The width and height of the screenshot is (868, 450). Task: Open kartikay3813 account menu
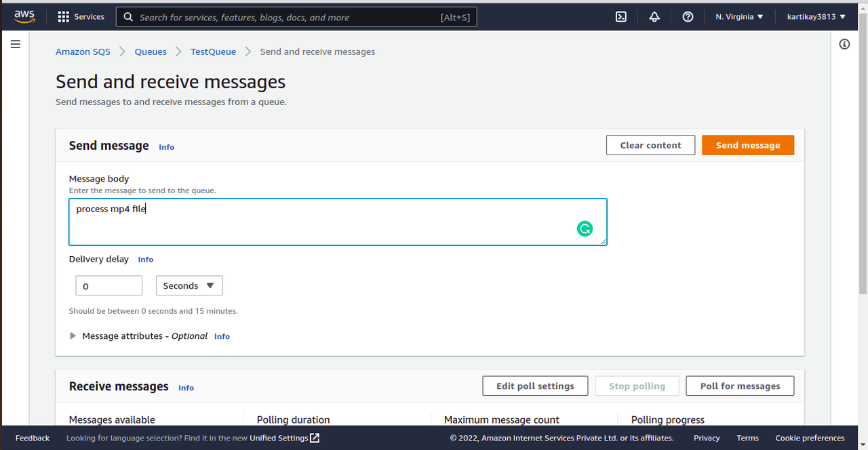point(816,17)
